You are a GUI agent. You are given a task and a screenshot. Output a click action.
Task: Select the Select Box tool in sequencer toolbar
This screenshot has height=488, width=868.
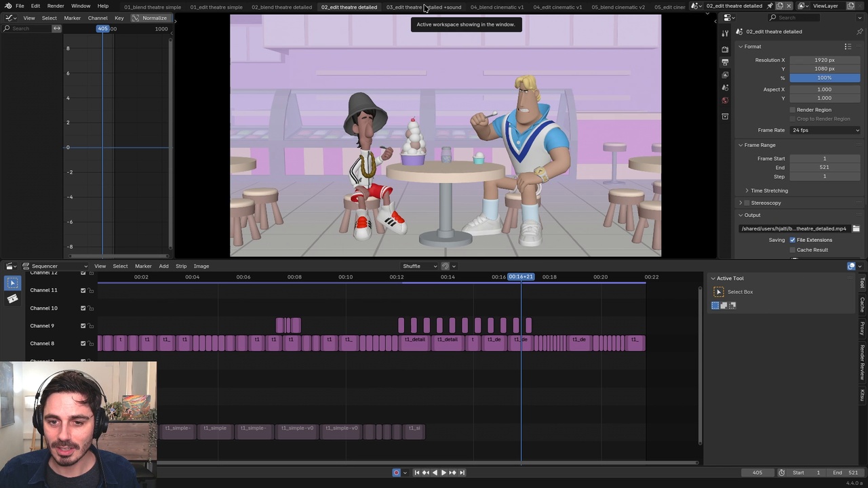click(12, 283)
